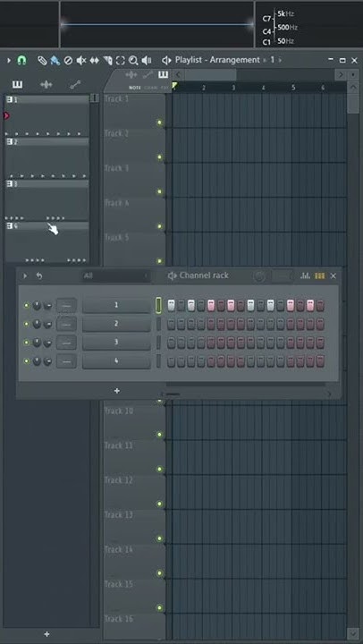Mute Track 3 via its green LED

pyautogui.click(x=160, y=191)
